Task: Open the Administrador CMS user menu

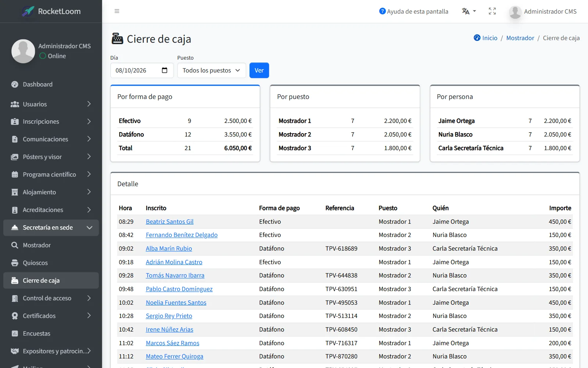Action: [x=543, y=11]
